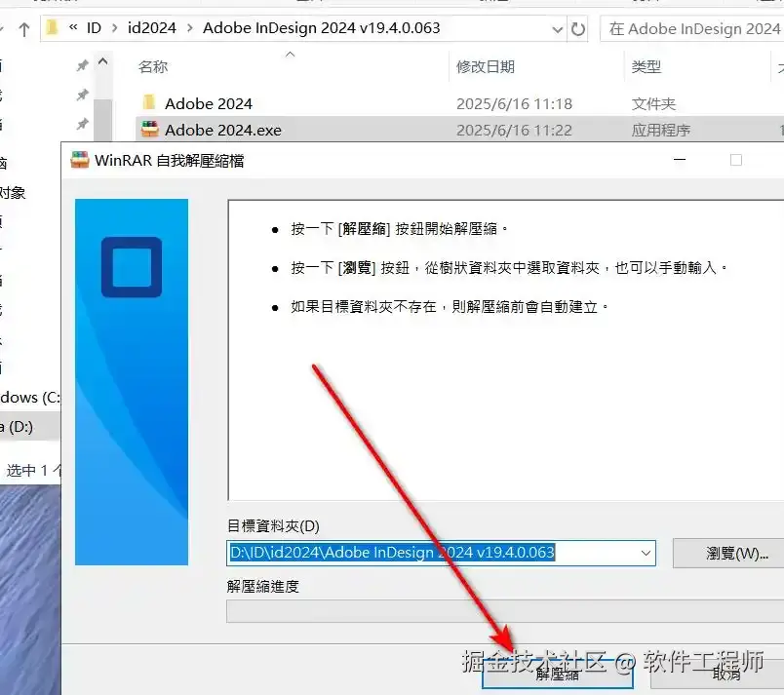Image resolution: width=784 pixels, height=695 pixels.
Task: Click the navigation pane scroll-up arrow
Action: (103, 62)
